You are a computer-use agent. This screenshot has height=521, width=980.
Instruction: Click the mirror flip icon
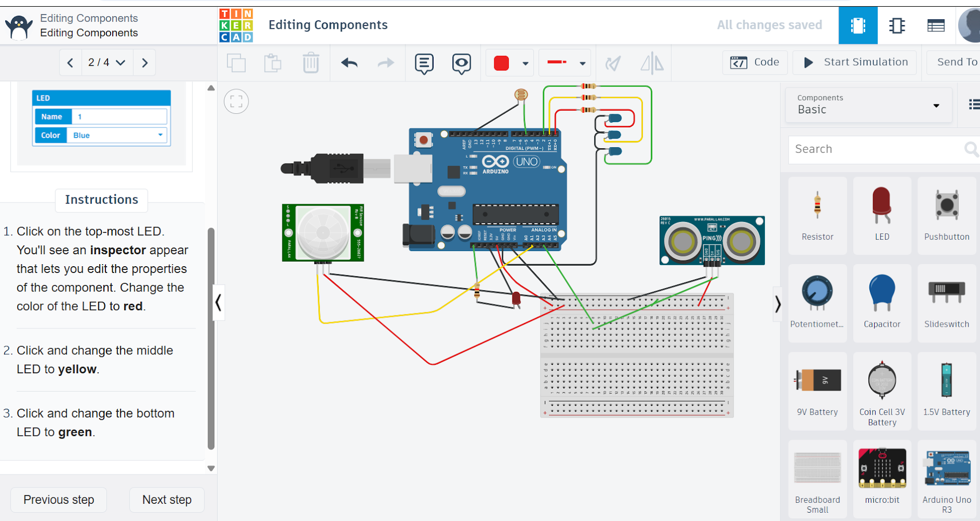652,63
